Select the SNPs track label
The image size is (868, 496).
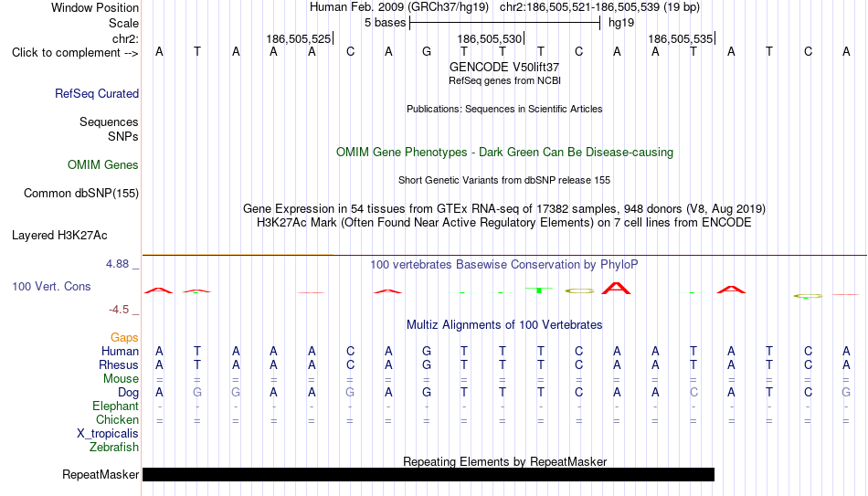point(123,136)
